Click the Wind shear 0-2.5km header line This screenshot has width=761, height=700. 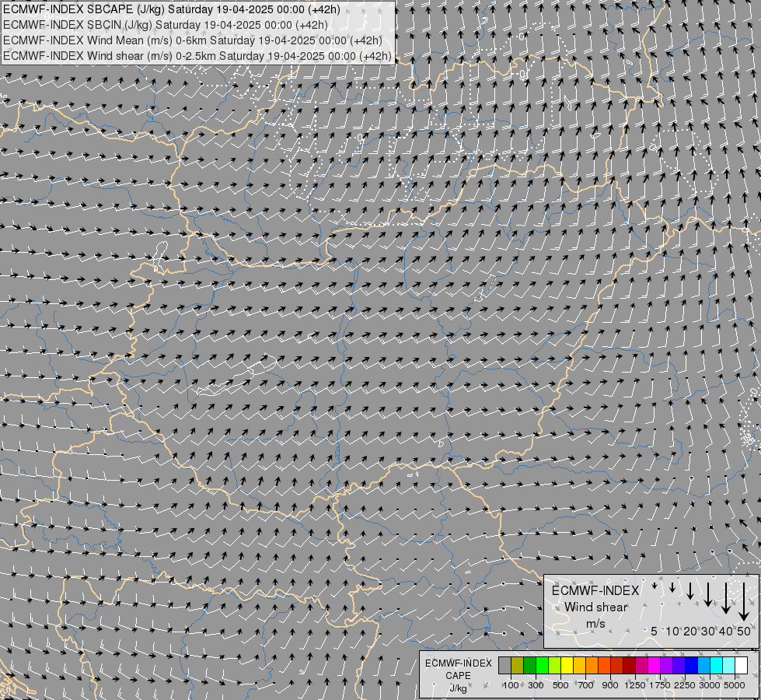click(x=197, y=56)
